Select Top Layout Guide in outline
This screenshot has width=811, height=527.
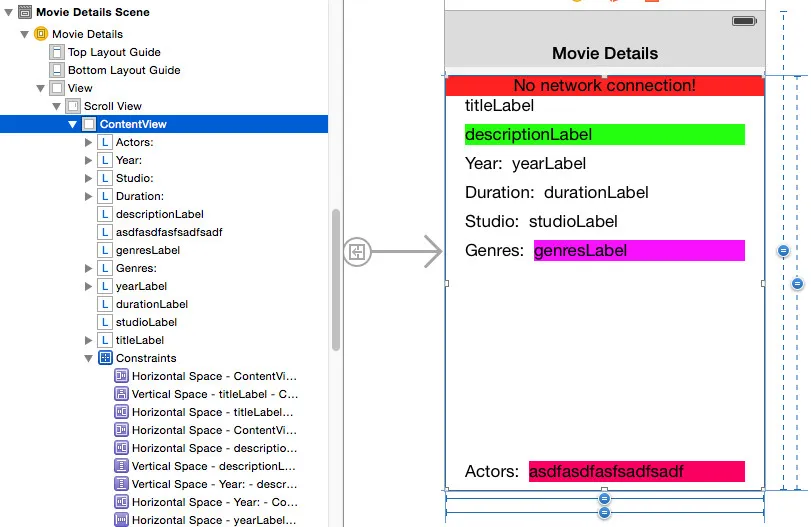coord(114,52)
